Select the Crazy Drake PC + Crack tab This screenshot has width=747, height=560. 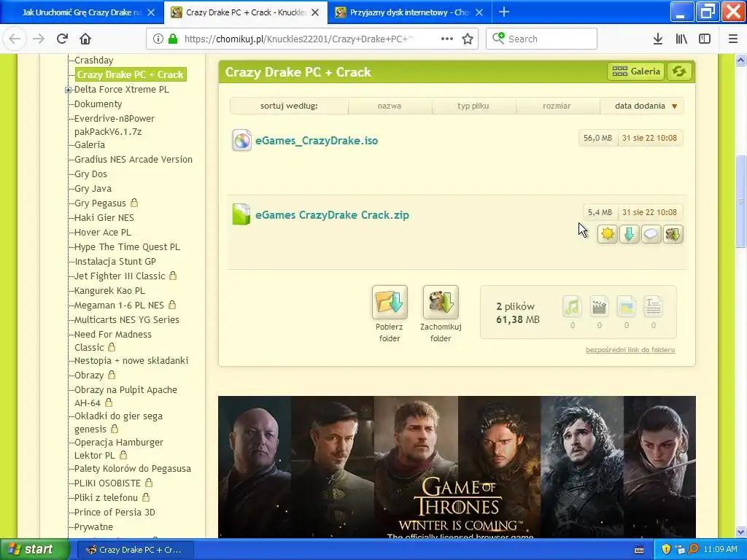(245, 12)
